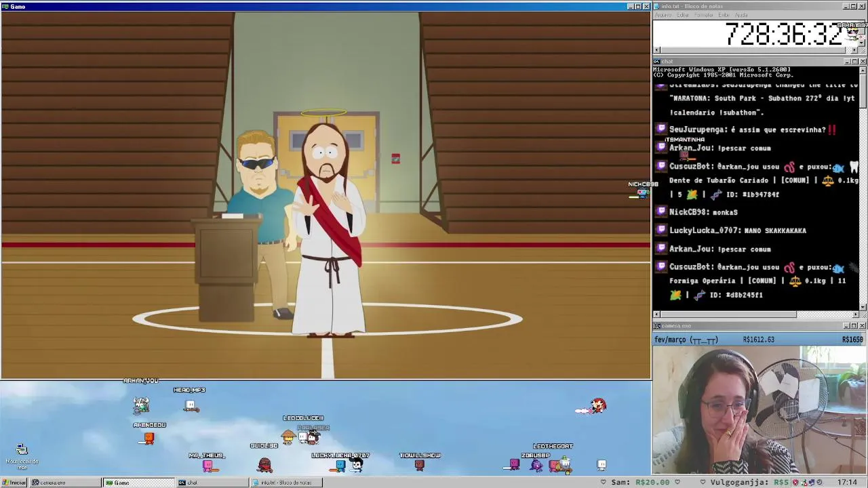Activate info.txt Bloco de notas taskbar button
Screen dimensions: 868x488
pos(285,483)
